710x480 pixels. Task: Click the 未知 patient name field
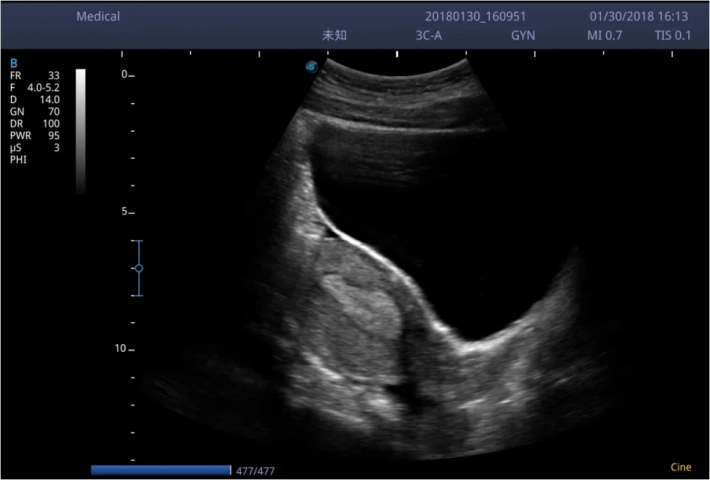[332, 35]
